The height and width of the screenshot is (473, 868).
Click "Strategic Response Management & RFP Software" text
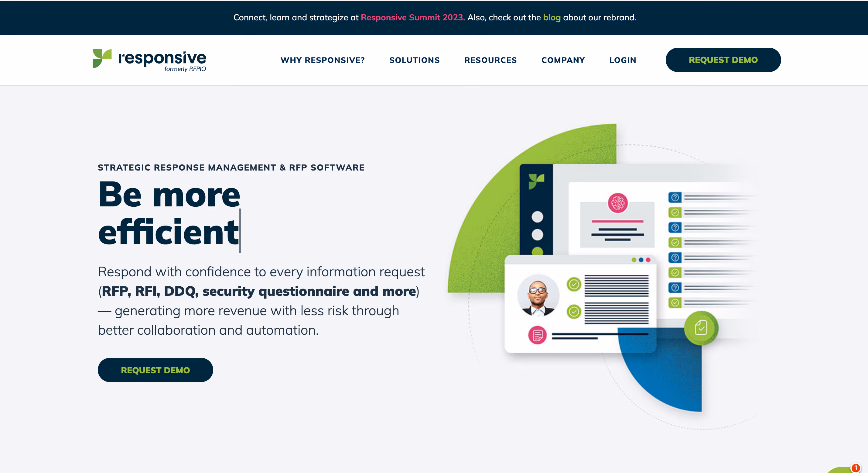pyautogui.click(x=231, y=167)
